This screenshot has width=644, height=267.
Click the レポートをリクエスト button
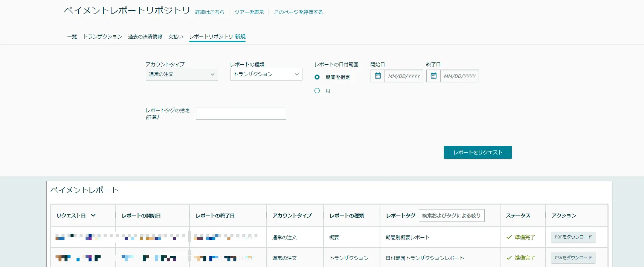pyautogui.click(x=478, y=152)
